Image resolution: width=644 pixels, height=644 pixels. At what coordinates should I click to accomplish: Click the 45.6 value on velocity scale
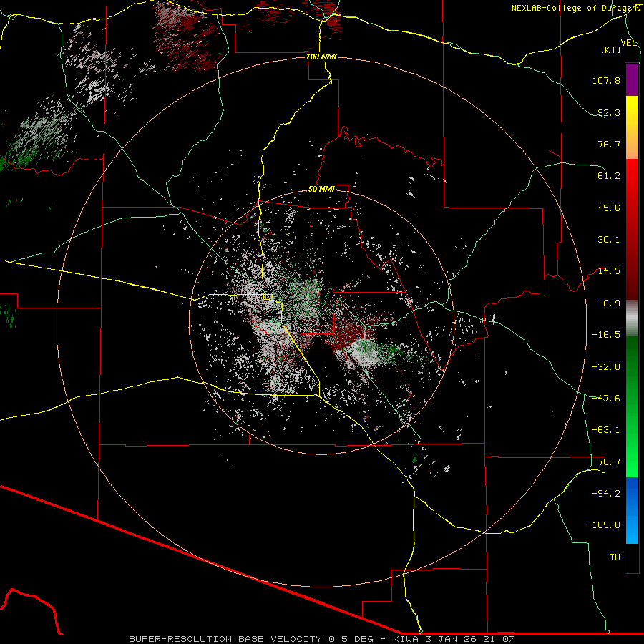point(609,208)
